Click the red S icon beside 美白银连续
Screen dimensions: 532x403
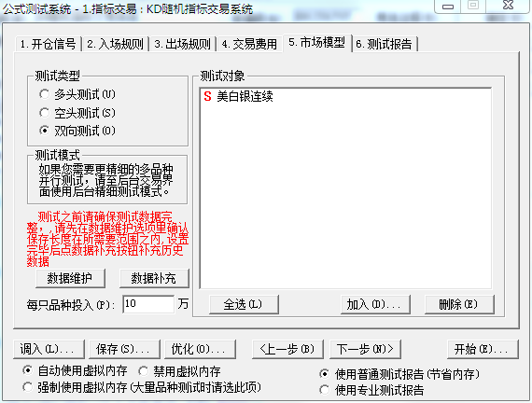(207, 97)
